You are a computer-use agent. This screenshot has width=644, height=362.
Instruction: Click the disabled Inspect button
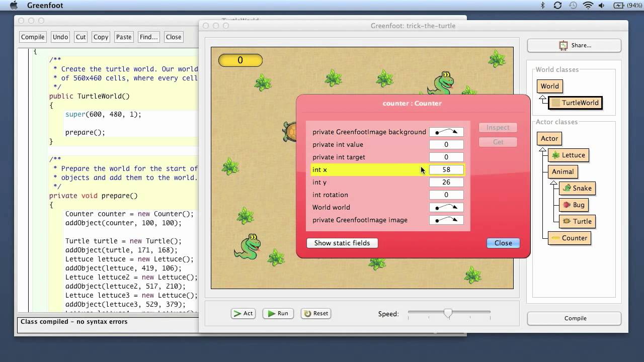498,128
